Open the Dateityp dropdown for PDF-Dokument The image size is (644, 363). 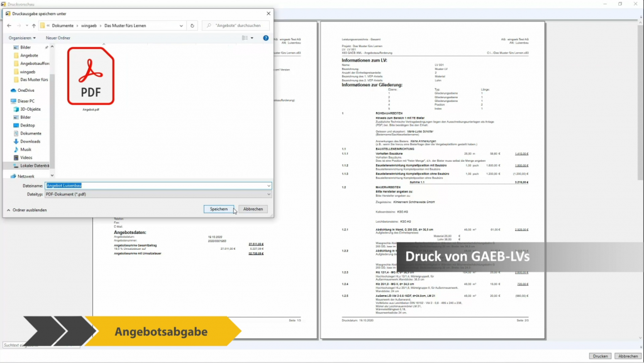(268, 194)
